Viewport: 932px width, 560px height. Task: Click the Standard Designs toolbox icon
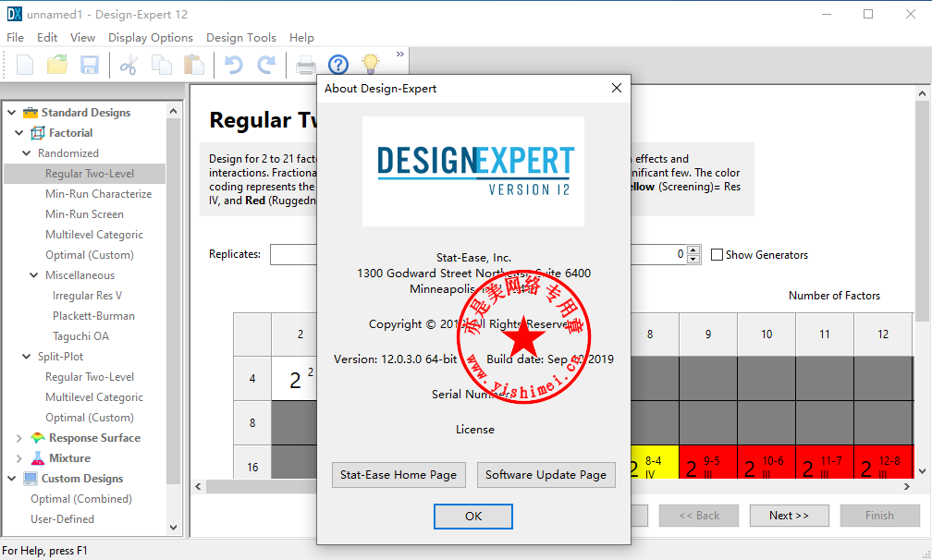(31, 113)
